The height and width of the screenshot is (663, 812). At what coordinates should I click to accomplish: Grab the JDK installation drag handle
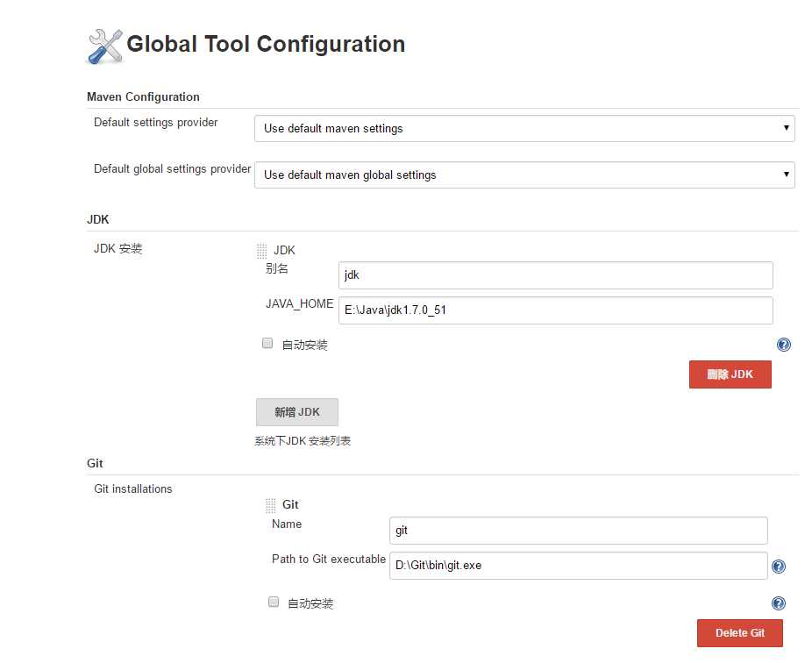(x=262, y=251)
